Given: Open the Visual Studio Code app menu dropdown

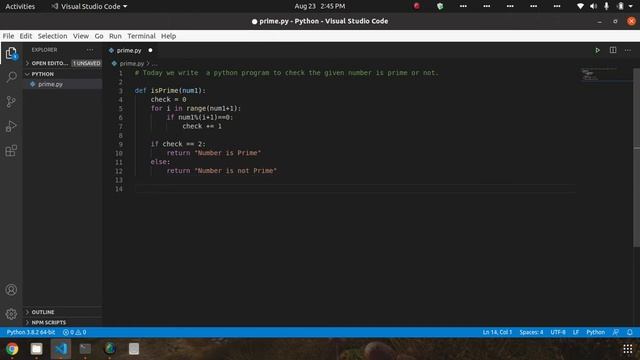Looking at the screenshot, I should 89,6.
